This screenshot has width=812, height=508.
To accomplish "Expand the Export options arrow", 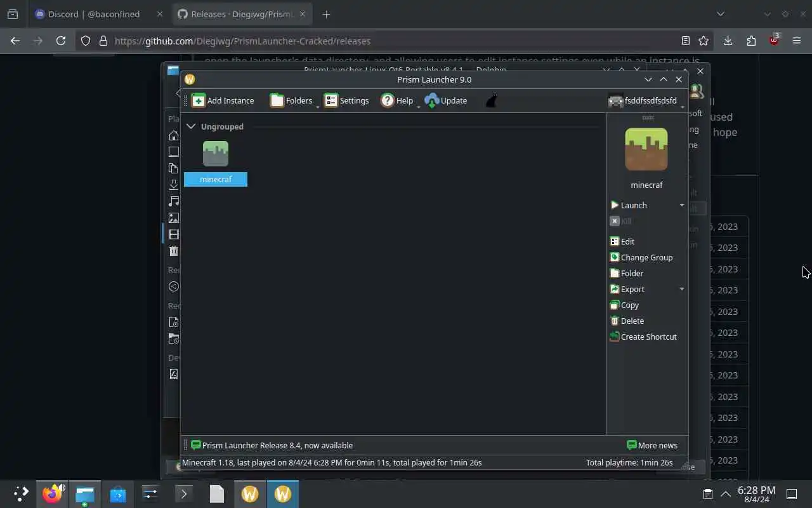I will [682, 289].
